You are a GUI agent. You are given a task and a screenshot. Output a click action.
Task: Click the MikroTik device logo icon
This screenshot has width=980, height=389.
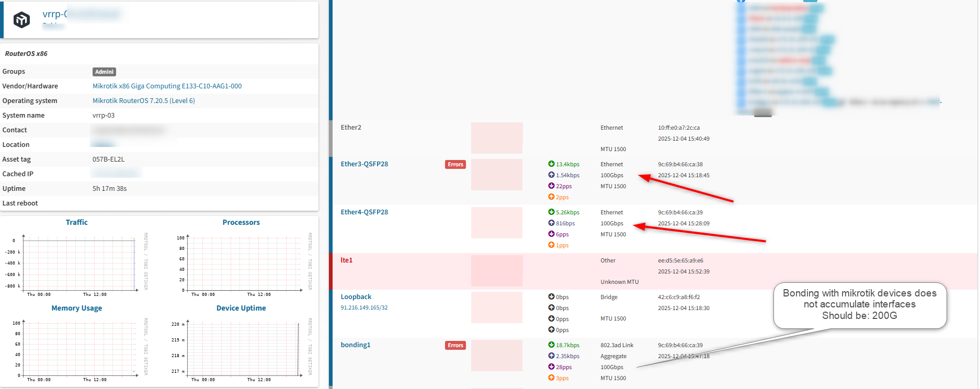pos(21,20)
